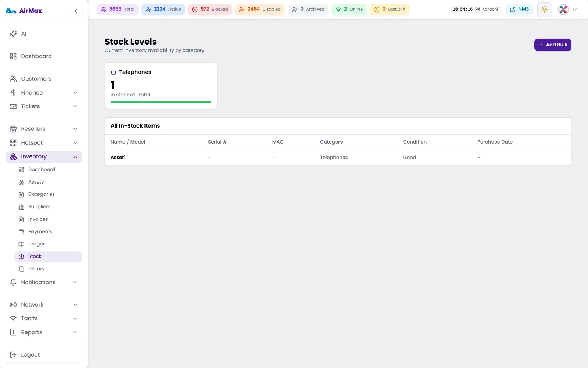Open the user profile dropdown arrow

pos(575,10)
